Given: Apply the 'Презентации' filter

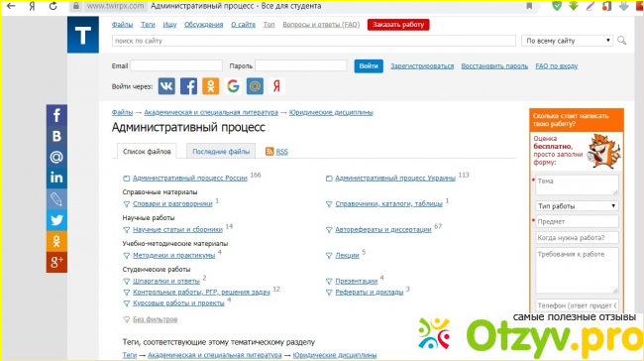Looking at the screenshot, I should point(356,282).
